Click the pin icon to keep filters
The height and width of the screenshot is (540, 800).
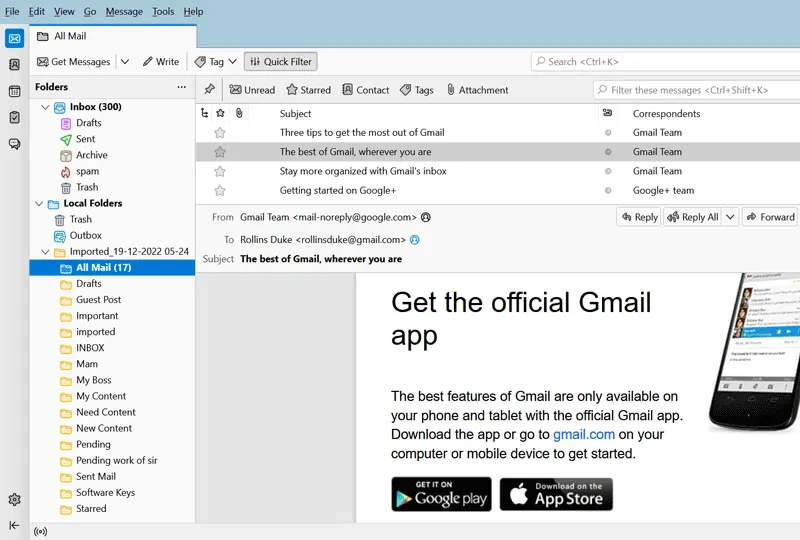point(209,90)
